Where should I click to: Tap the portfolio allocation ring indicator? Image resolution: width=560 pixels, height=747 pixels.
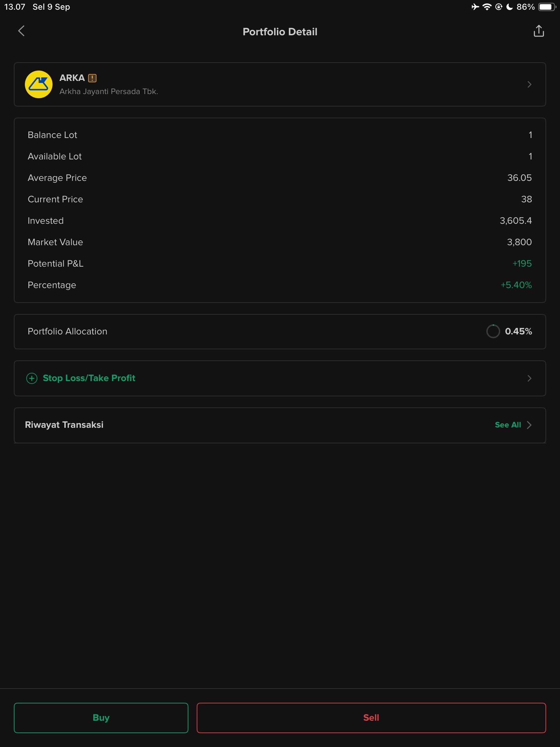[x=493, y=331]
